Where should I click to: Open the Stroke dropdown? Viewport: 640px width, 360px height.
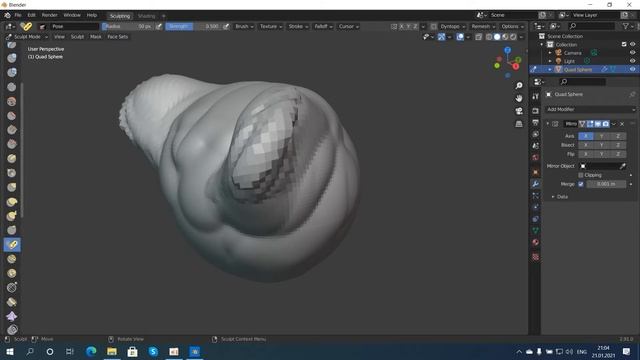298,27
